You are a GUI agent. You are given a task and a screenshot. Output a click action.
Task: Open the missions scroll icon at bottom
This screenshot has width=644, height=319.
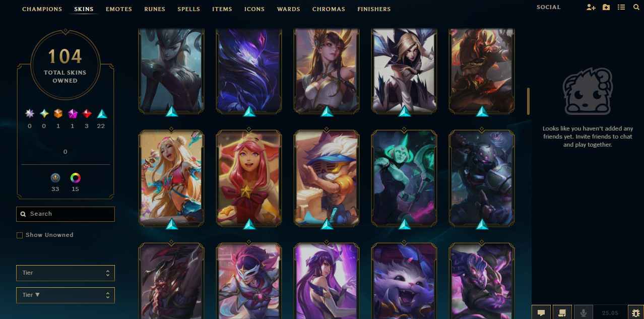click(562, 312)
